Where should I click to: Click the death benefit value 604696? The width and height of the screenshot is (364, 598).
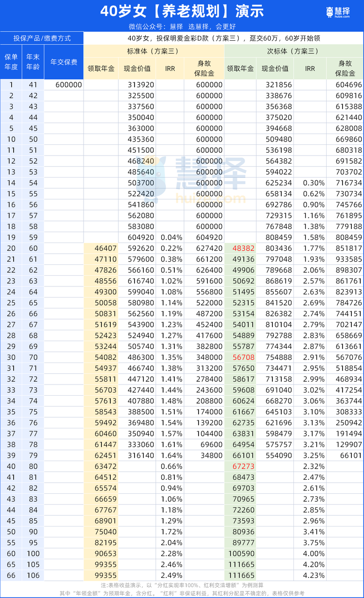349,85
